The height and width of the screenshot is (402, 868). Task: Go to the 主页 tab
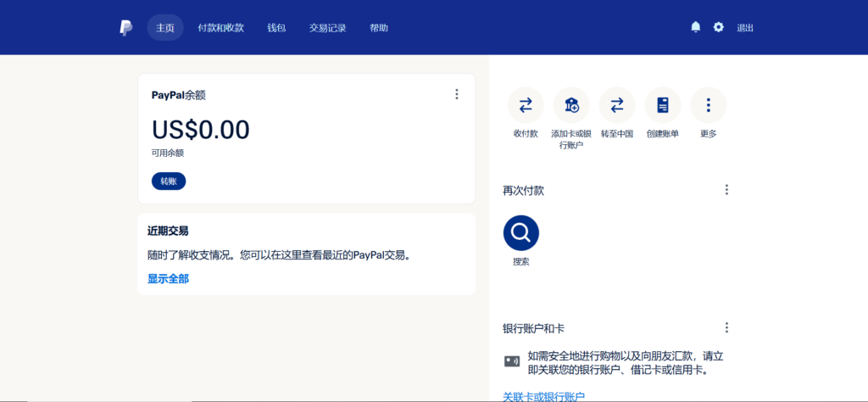[x=165, y=28]
